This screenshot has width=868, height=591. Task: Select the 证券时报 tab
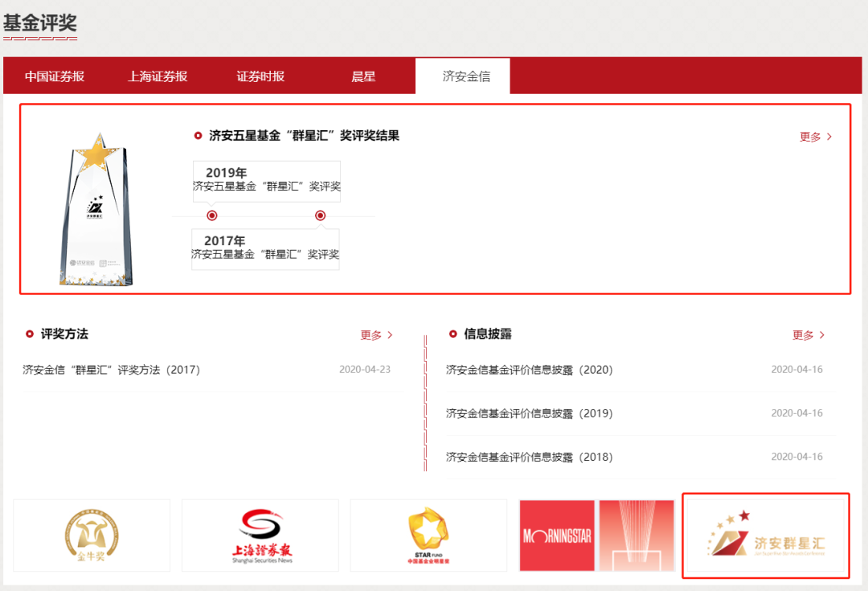pyautogui.click(x=260, y=76)
